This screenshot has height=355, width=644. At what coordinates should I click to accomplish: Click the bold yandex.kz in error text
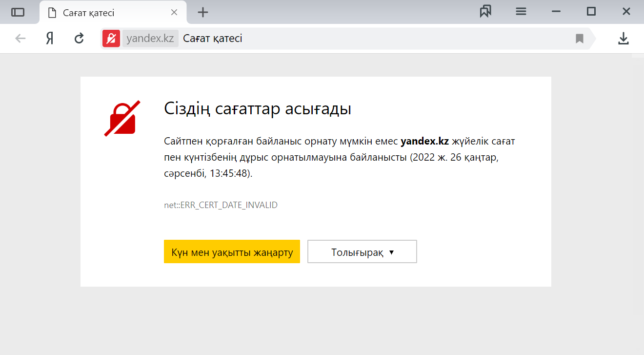pyautogui.click(x=424, y=142)
